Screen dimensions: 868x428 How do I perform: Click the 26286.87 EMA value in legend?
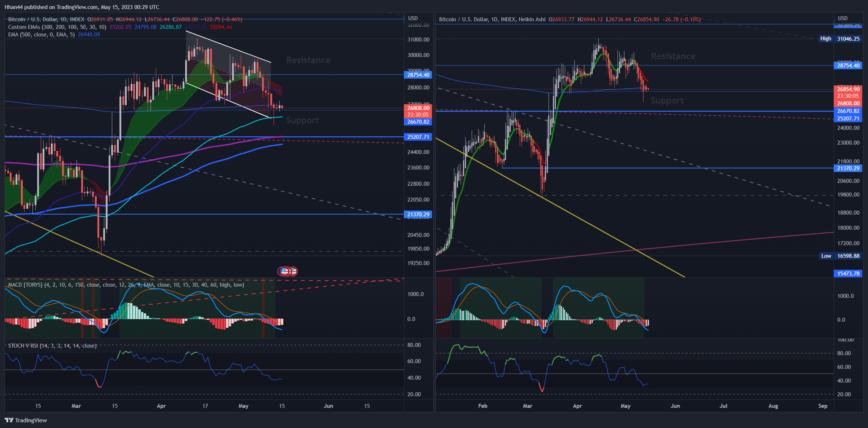point(171,27)
